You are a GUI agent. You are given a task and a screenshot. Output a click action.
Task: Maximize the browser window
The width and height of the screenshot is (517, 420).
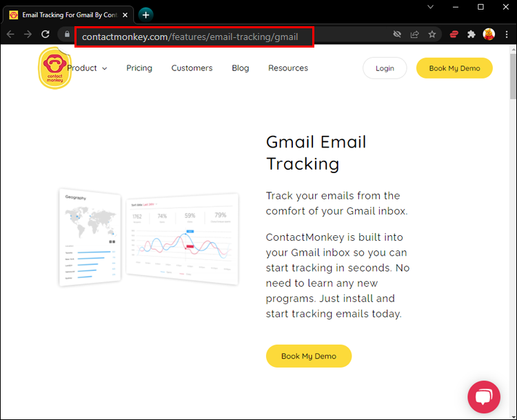480,7
